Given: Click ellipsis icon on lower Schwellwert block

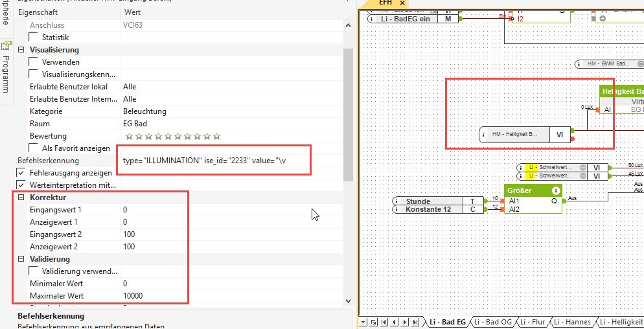Looking at the screenshot, I should 582,176.
